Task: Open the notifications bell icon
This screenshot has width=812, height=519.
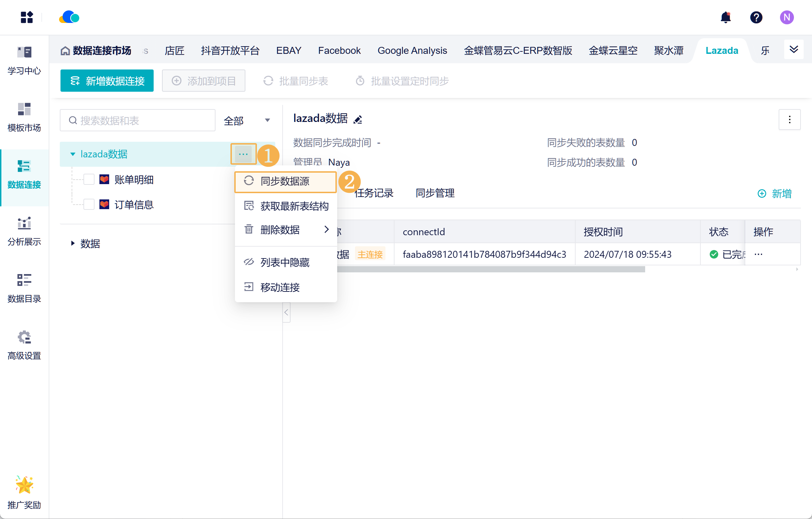Action: coord(725,17)
